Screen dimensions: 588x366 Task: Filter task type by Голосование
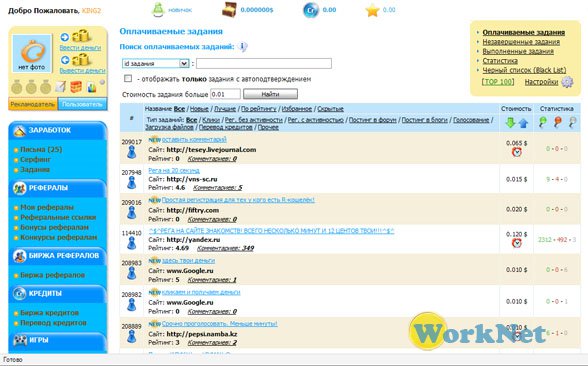(471, 120)
